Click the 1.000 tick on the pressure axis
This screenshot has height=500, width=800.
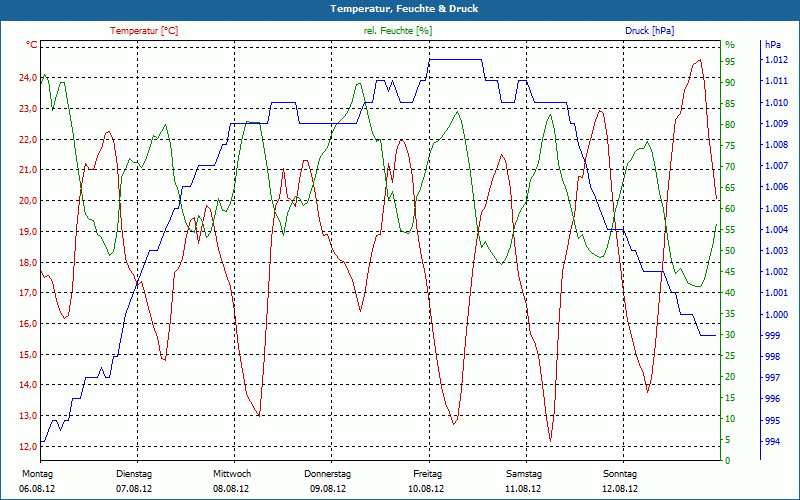(x=777, y=314)
